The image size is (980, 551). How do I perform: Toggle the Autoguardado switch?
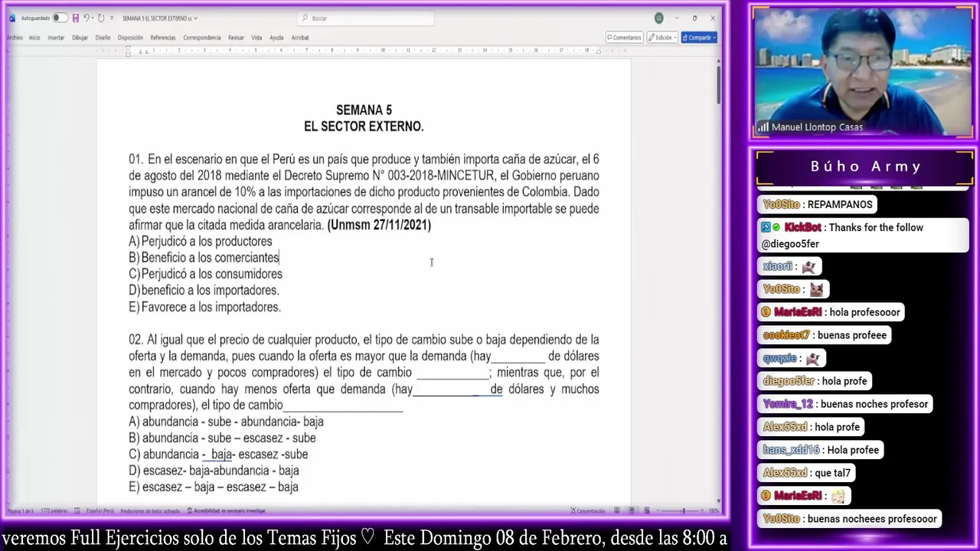(60, 18)
